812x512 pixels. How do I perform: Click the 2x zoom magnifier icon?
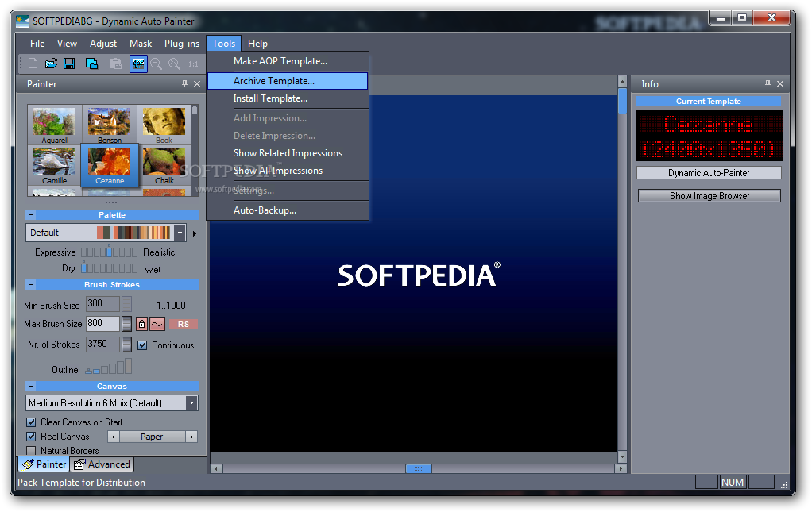click(175, 64)
